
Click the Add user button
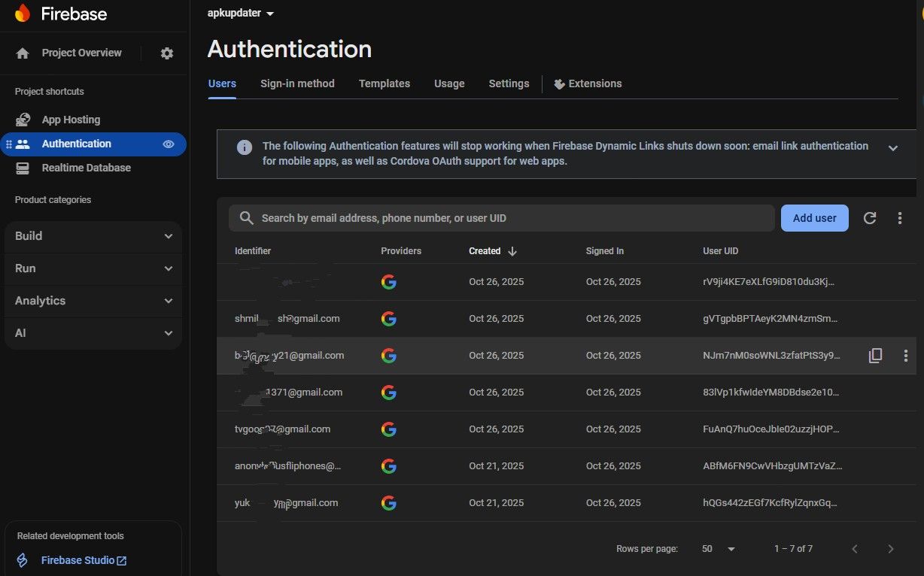(814, 218)
